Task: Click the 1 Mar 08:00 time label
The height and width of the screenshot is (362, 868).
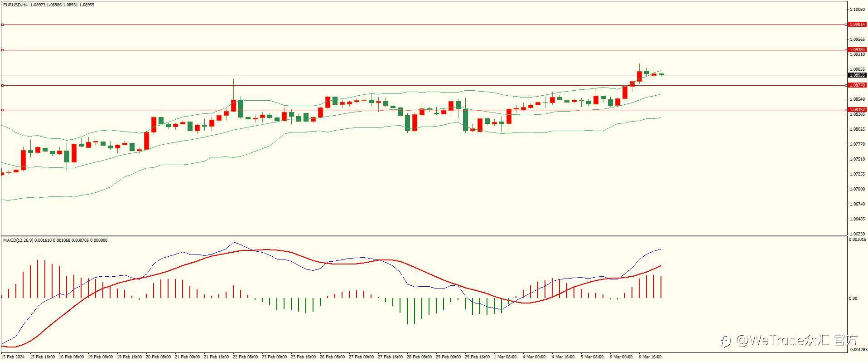Action: click(505, 357)
